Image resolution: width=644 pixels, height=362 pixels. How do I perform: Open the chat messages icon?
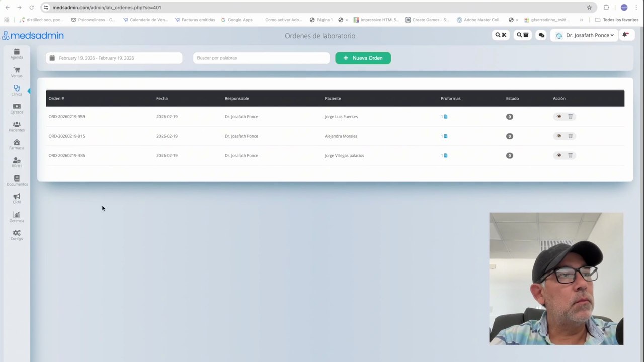[541, 35]
